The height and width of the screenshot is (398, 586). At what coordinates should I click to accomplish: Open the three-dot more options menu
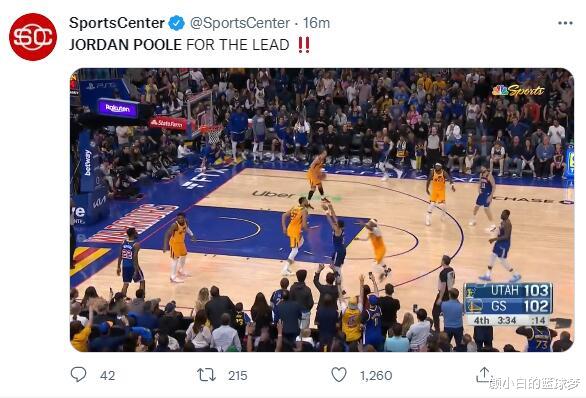pyautogui.click(x=565, y=23)
